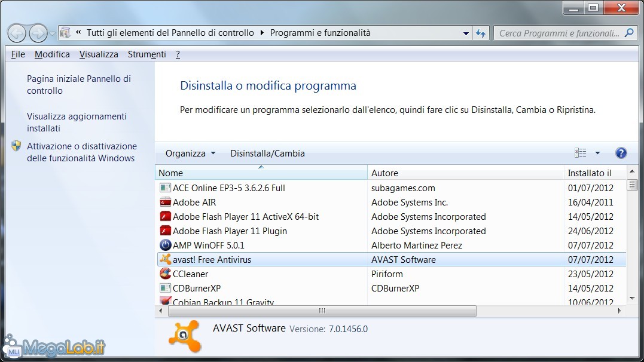Click the view layout icon
This screenshot has height=362, width=644.
581,153
